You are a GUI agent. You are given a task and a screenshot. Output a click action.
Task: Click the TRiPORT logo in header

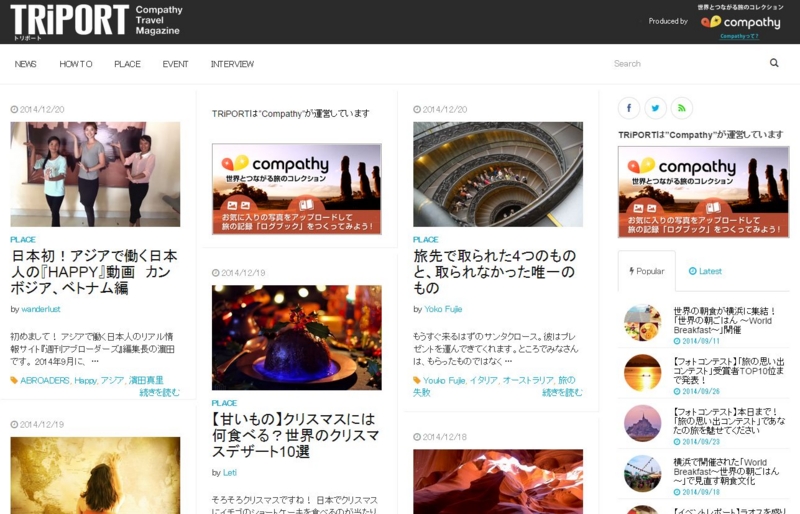click(69, 20)
